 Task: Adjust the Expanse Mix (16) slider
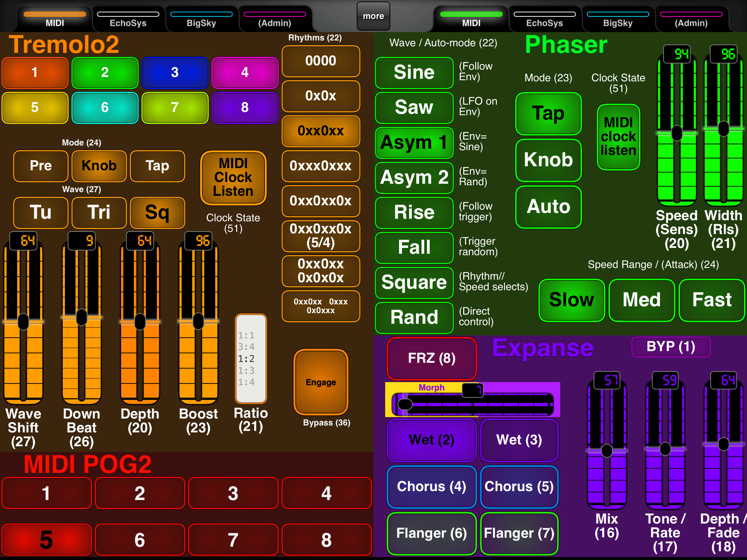[607, 451]
